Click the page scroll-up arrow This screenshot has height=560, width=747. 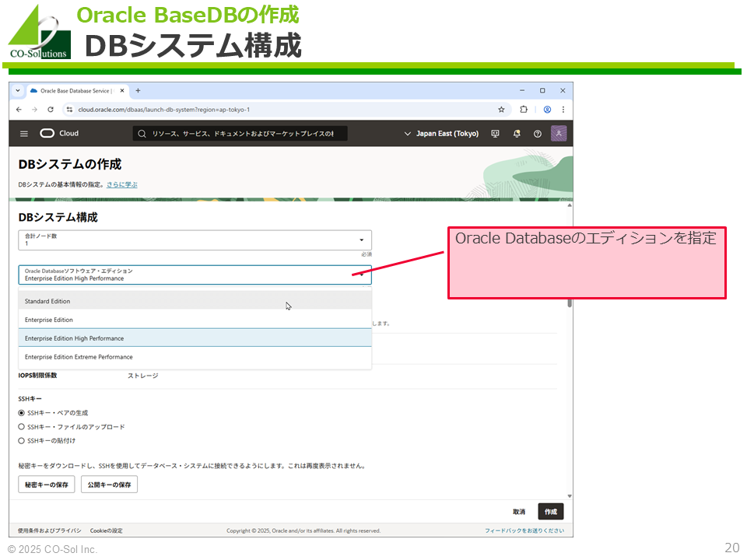click(x=570, y=205)
